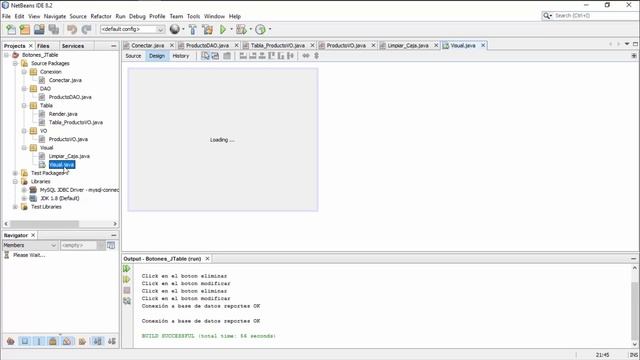The height and width of the screenshot is (360, 640).
Task: Open the Members dropdown in Navigator
Action: pyautogui.click(x=30, y=245)
